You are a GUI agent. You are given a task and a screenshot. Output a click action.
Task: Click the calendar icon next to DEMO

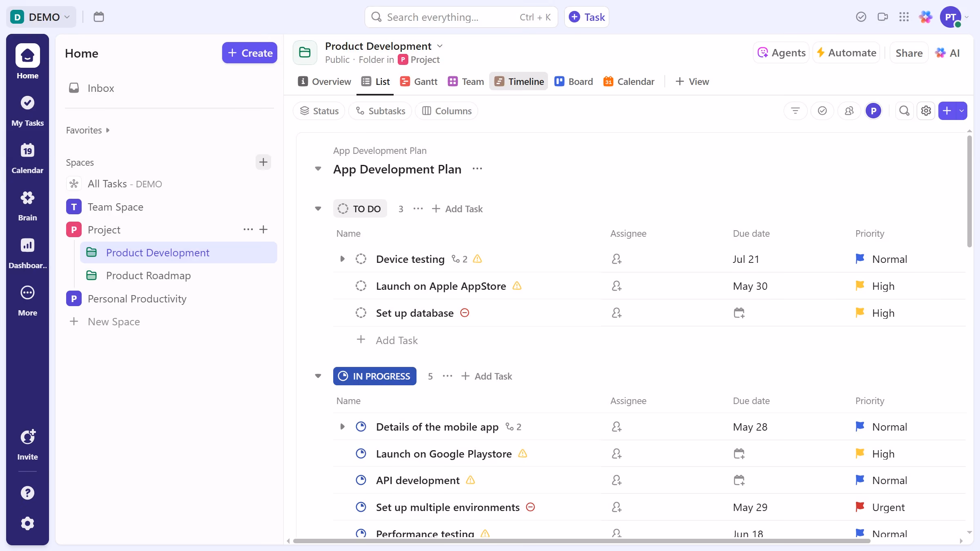coord(99,17)
